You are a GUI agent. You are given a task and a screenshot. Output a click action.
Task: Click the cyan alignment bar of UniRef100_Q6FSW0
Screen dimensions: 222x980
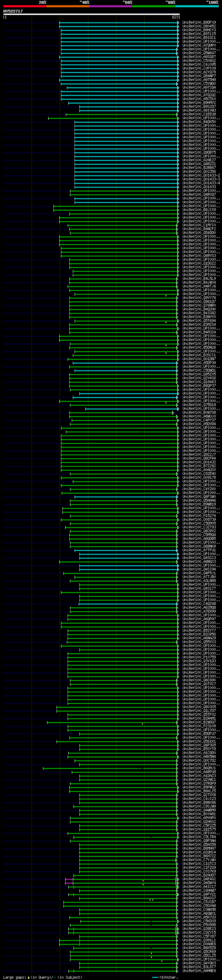coord(126,497)
